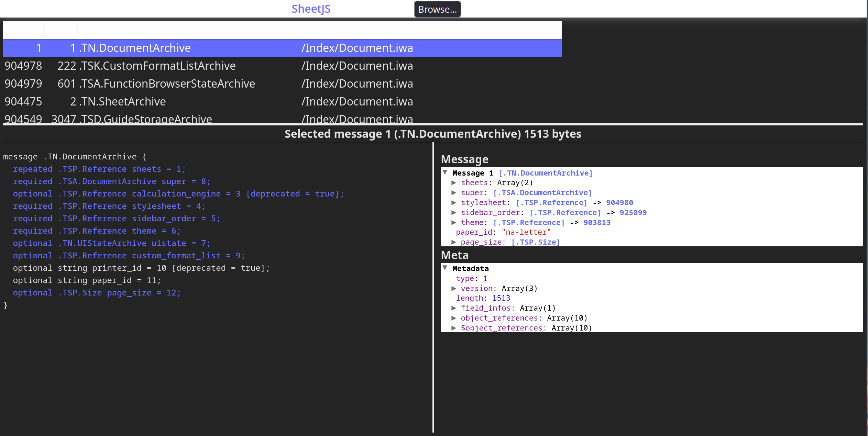This screenshot has height=436, width=868.
Task: Follow reference link 925899
Action: pos(633,213)
